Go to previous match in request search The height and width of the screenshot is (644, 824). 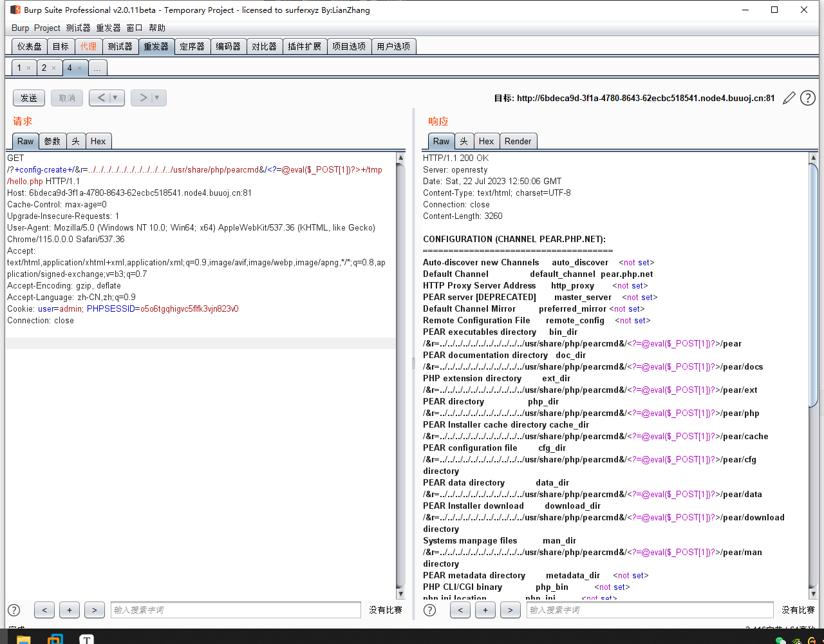pos(44,610)
